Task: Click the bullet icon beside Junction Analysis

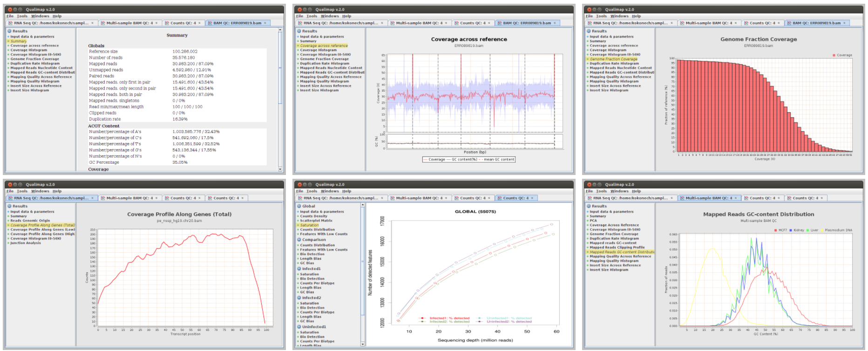Action: coord(8,243)
